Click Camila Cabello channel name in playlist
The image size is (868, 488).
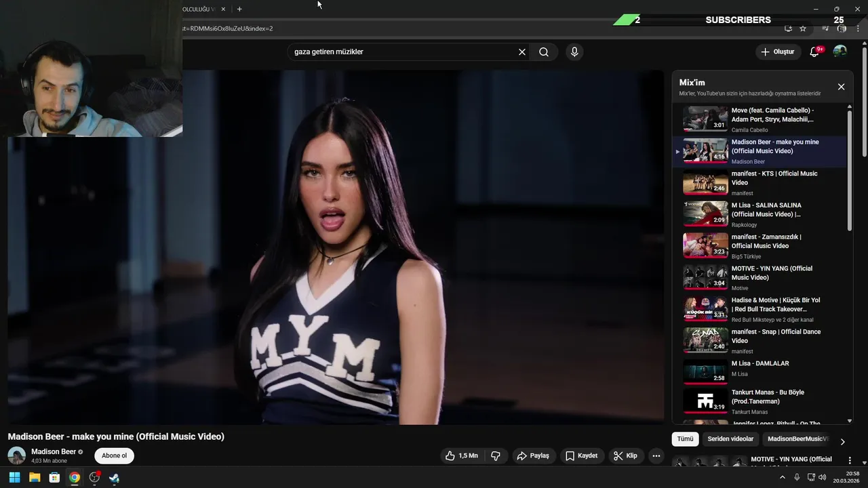pos(749,130)
